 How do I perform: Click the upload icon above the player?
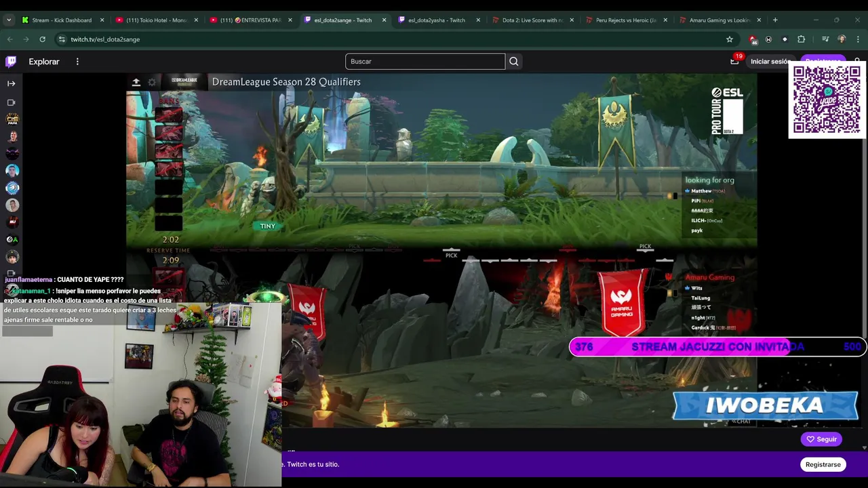tap(136, 82)
